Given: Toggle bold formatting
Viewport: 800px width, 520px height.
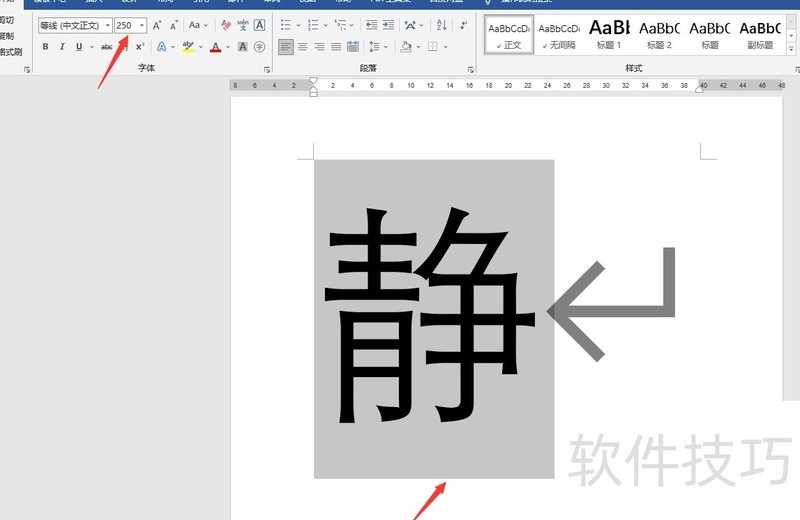Looking at the screenshot, I should point(45,47).
